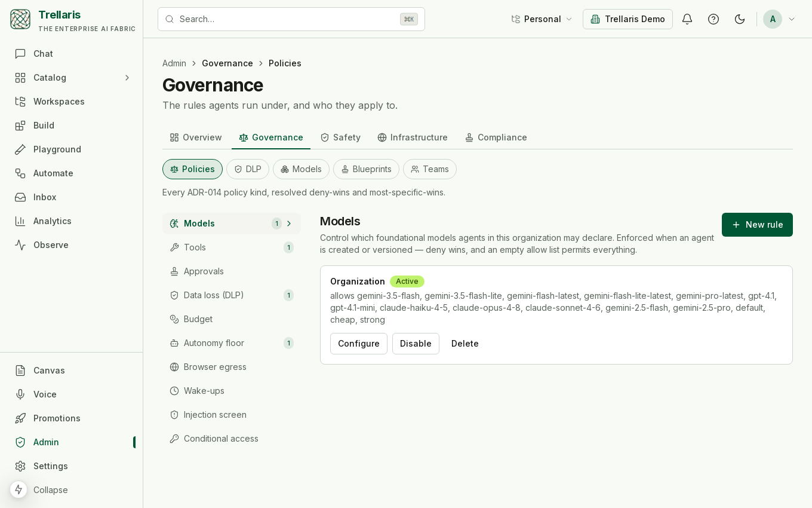Select the Teams sub-tab pill
Viewport: 812px width, 508px height.
coord(430,169)
